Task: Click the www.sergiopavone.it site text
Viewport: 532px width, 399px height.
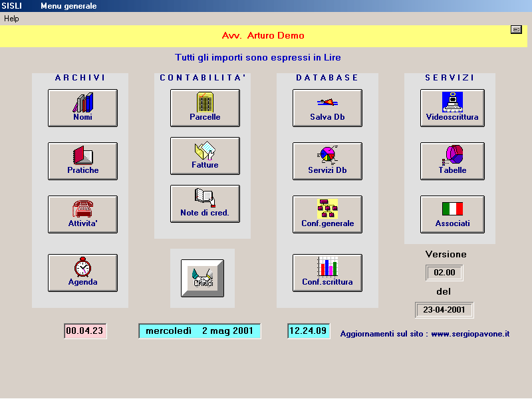Action: click(x=470, y=334)
